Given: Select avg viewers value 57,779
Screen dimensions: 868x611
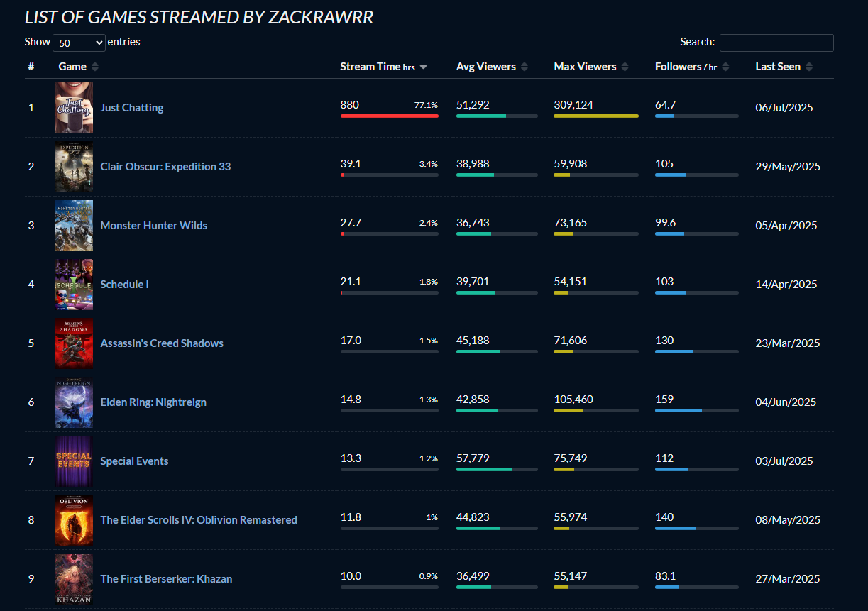Looking at the screenshot, I should (x=473, y=458).
